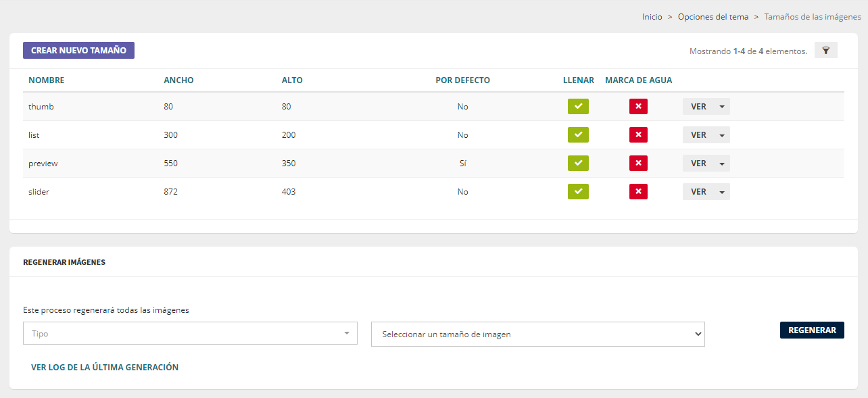The image size is (868, 398).
Task: Expand the VER dropdown arrow for thumb
Action: pos(722,107)
